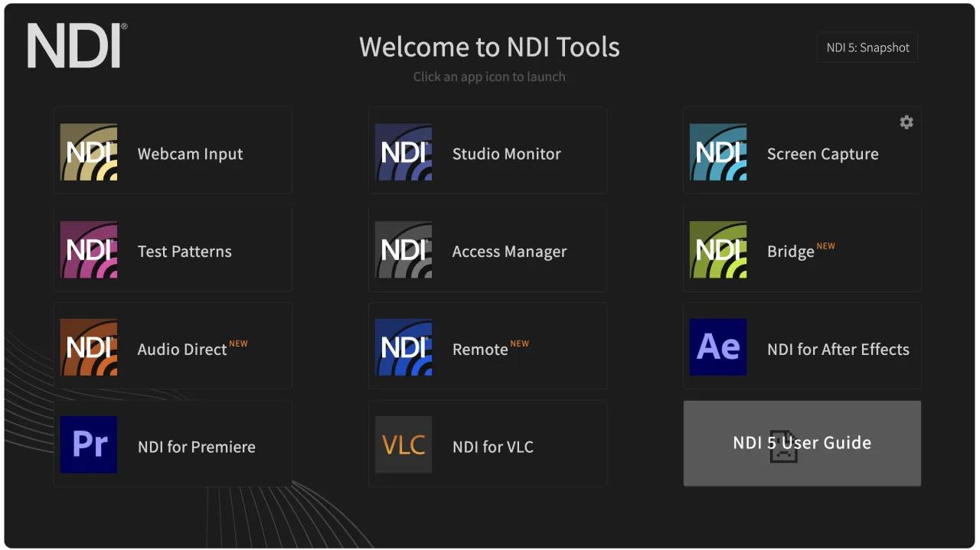
Task: Click the Studio Monitor label
Action: 507,154
